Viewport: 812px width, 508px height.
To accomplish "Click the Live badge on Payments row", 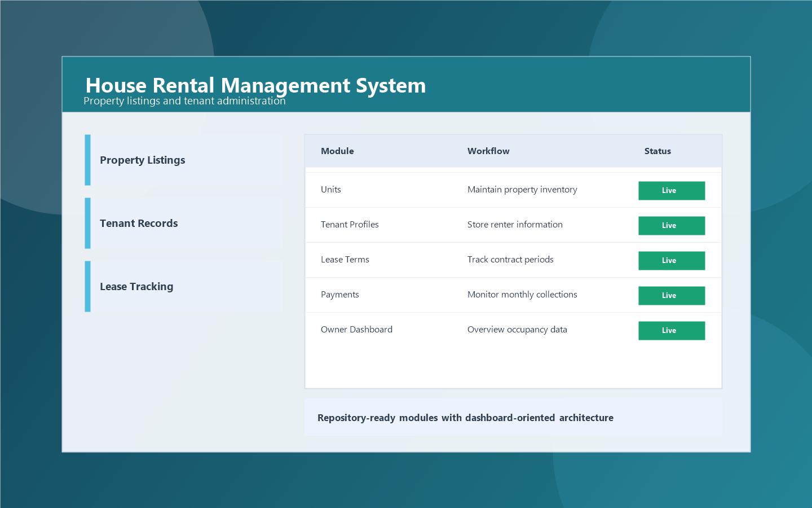I will tap(672, 295).
